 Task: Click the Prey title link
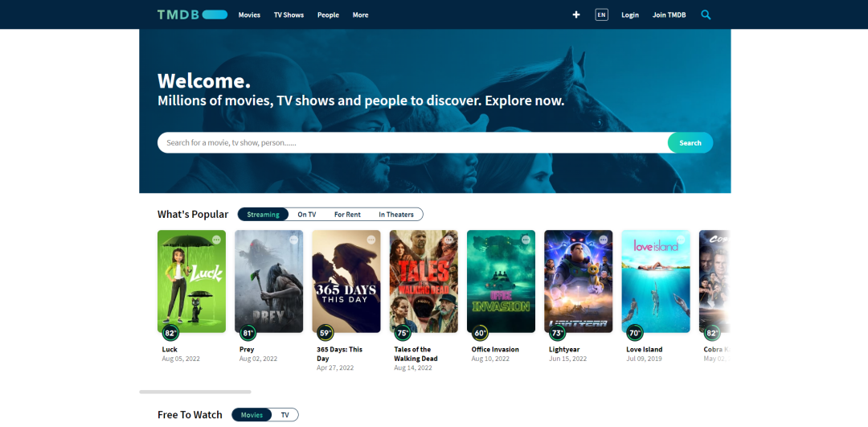[x=247, y=350]
